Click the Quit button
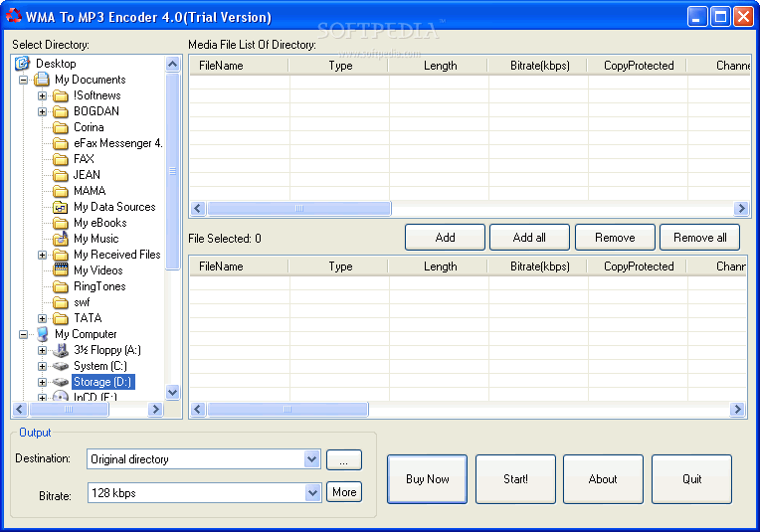 click(691, 479)
